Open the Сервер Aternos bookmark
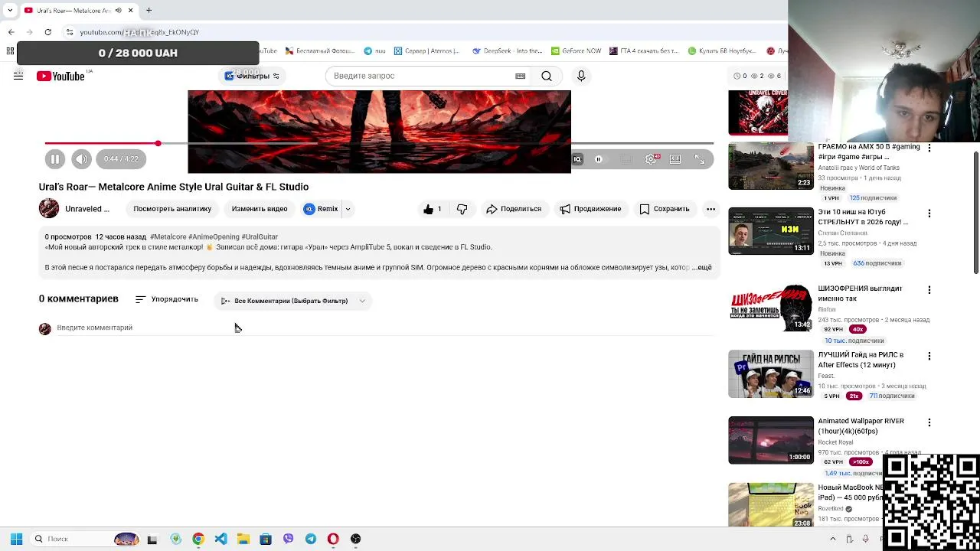The height and width of the screenshot is (551, 980). click(x=427, y=51)
